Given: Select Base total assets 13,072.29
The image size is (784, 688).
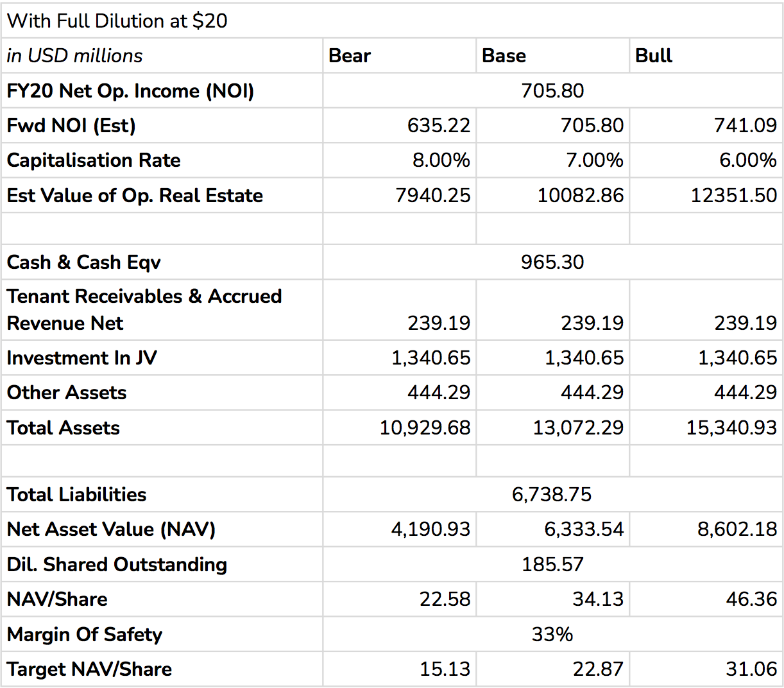Looking at the screenshot, I should (552, 427).
